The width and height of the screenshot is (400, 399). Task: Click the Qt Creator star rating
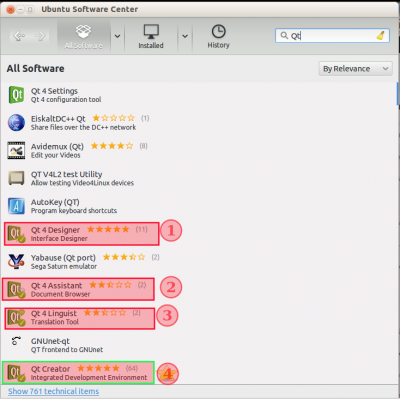pyautogui.click(x=98, y=368)
